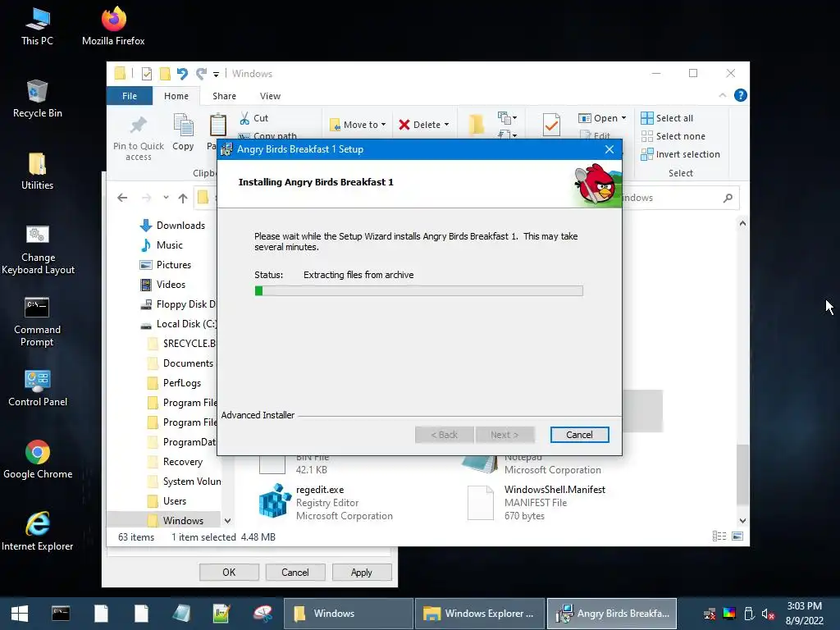This screenshot has width=840, height=630.
Task: Click Select none in ribbon
Action: [x=673, y=136]
